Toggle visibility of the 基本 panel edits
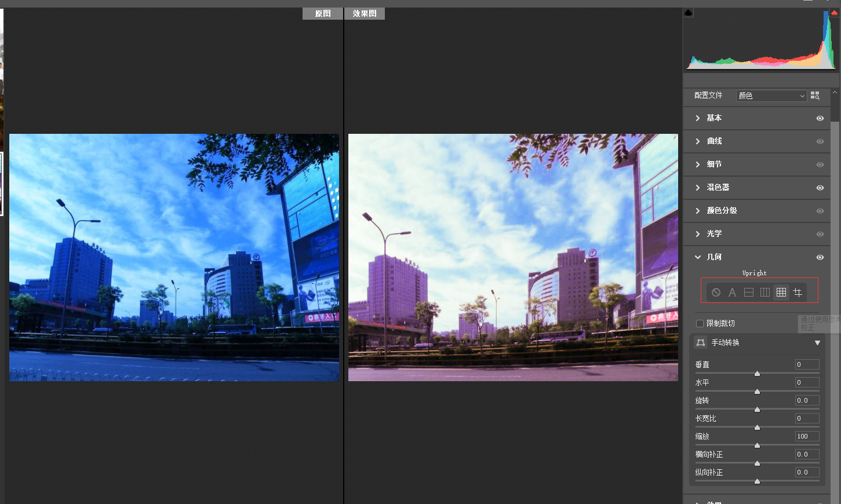This screenshot has width=841, height=504. click(820, 118)
